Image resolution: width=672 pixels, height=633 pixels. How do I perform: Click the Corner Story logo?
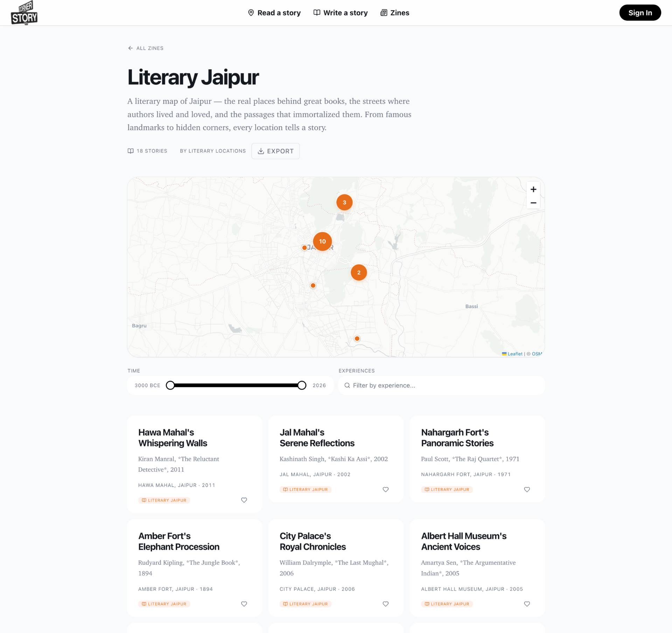pyautogui.click(x=24, y=13)
